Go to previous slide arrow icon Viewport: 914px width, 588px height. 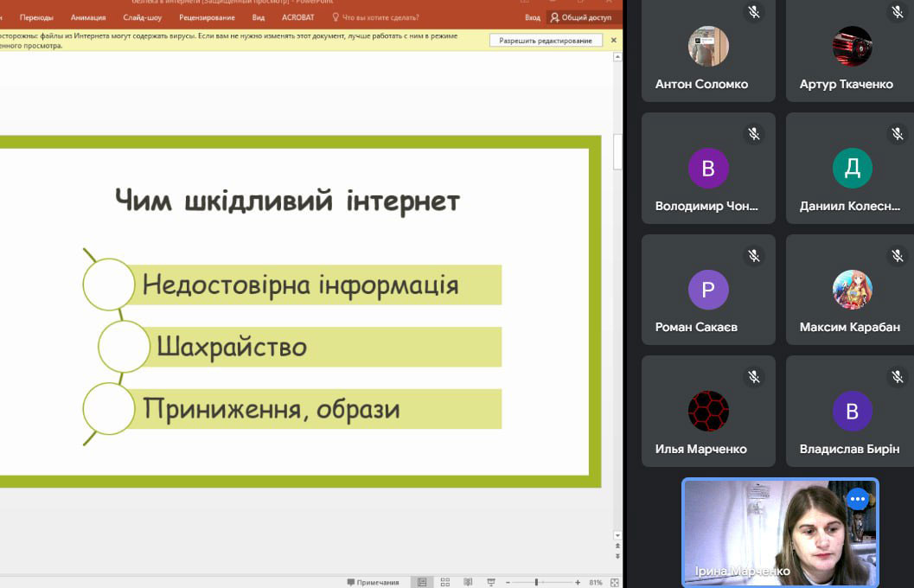[x=617, y=546]
